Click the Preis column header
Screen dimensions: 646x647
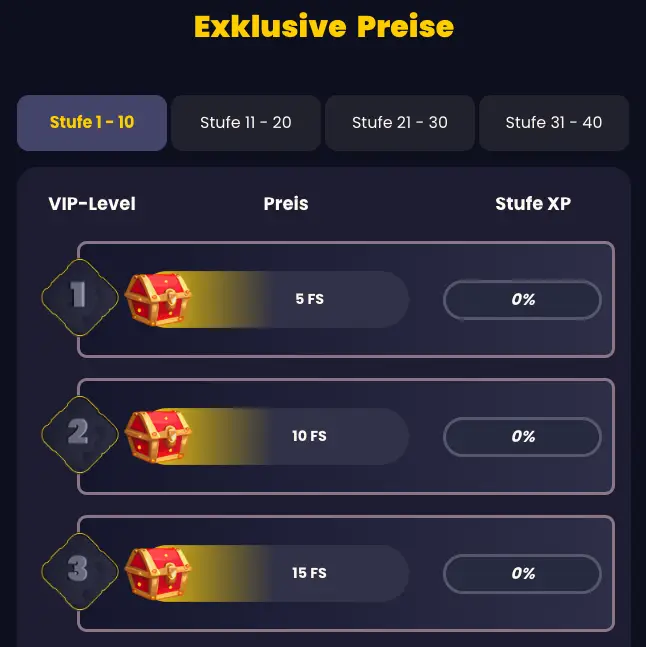coord(286,203)
